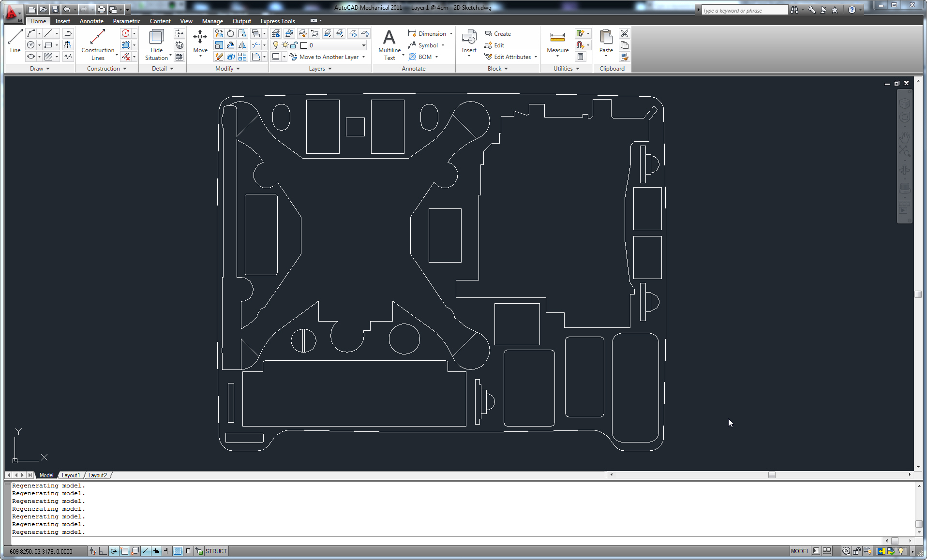Screen dimensions: 927x560
Task: Toggle Object Snap in status bar
Action: (x=124, y=551)
